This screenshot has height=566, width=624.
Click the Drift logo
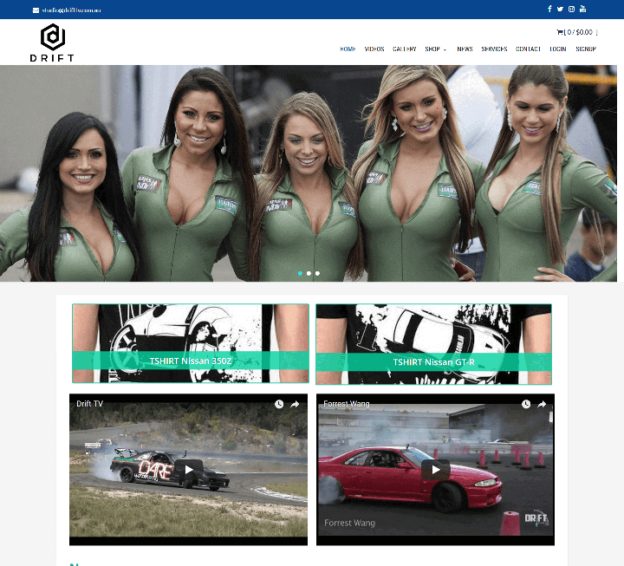pos(52,42)
